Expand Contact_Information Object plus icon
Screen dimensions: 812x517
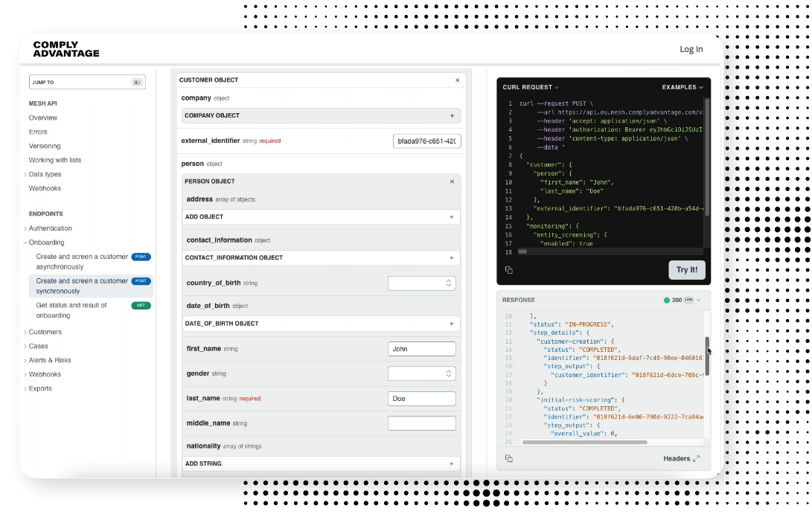452,257
